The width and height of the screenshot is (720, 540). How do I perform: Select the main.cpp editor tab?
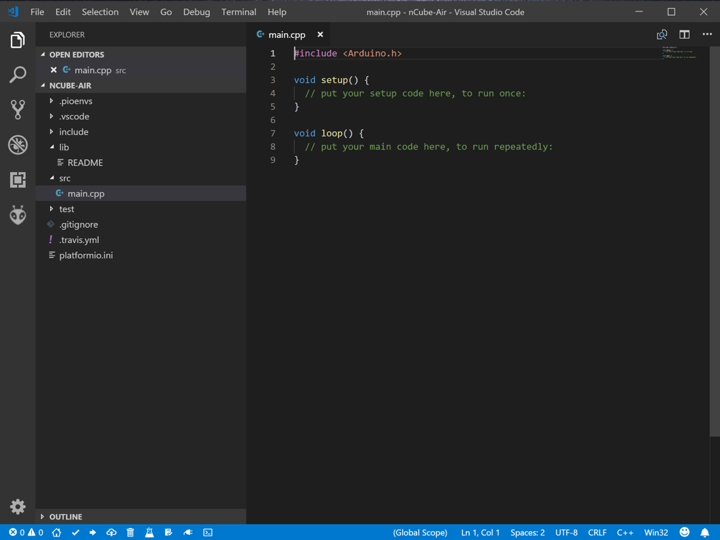pos(287,34)
